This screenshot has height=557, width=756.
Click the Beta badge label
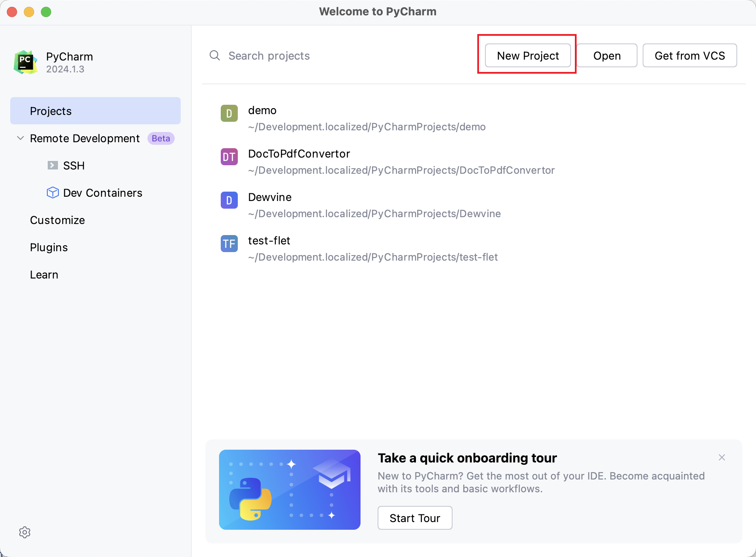(161, 138)
